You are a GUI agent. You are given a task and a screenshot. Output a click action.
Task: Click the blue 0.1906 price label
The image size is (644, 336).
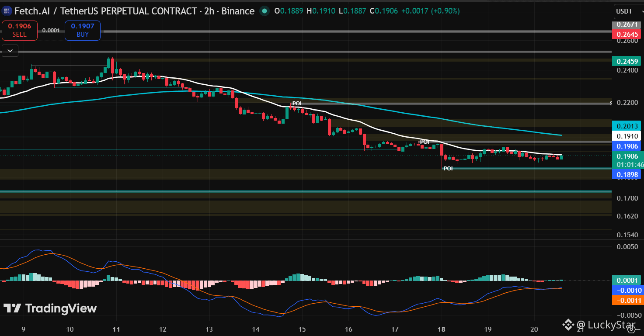[x=627, y=146]
